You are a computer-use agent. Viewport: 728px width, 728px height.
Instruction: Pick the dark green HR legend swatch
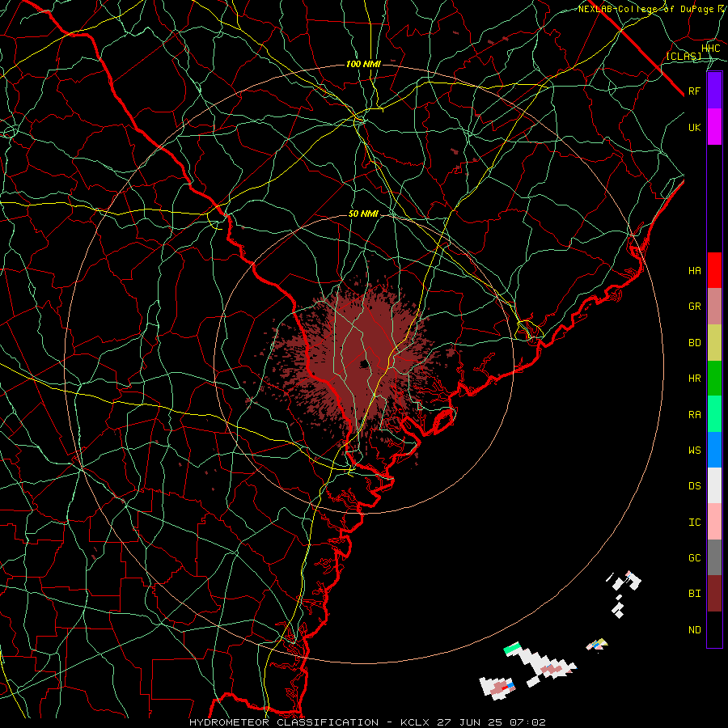click(x=714, y=378)
